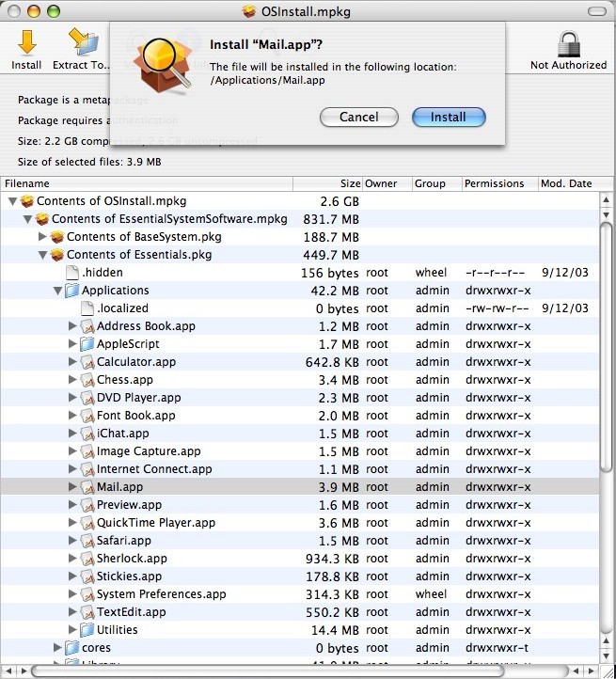
Task: Click the AppleScript folder icon
Action: 87,344
